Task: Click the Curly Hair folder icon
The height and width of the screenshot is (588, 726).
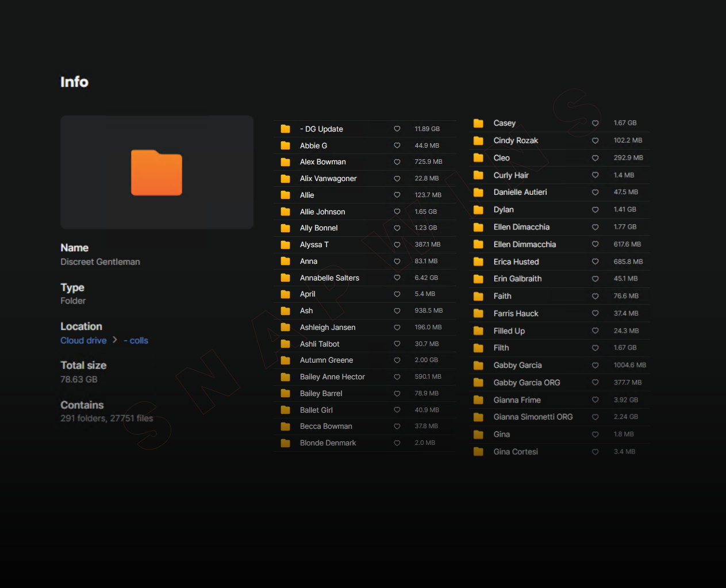Action: tap(478, 175)
